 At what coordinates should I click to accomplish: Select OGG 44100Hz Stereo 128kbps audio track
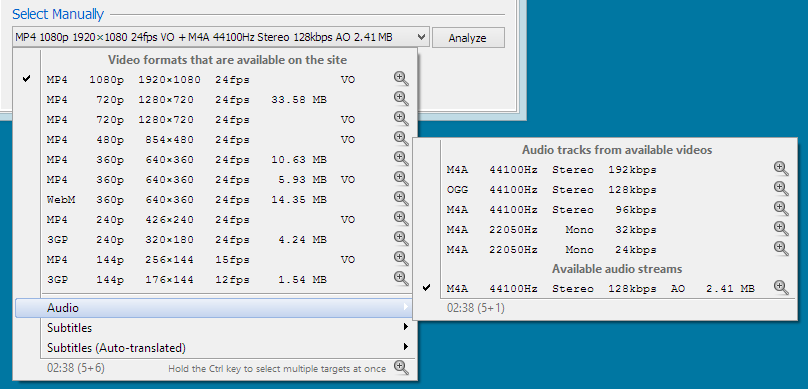605,190
